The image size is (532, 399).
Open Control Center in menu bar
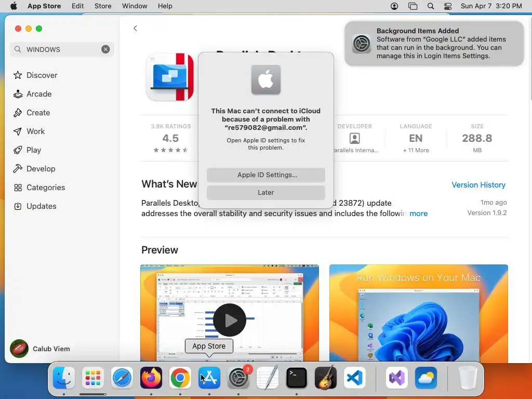pyautogui.click(x=448, y=6)
